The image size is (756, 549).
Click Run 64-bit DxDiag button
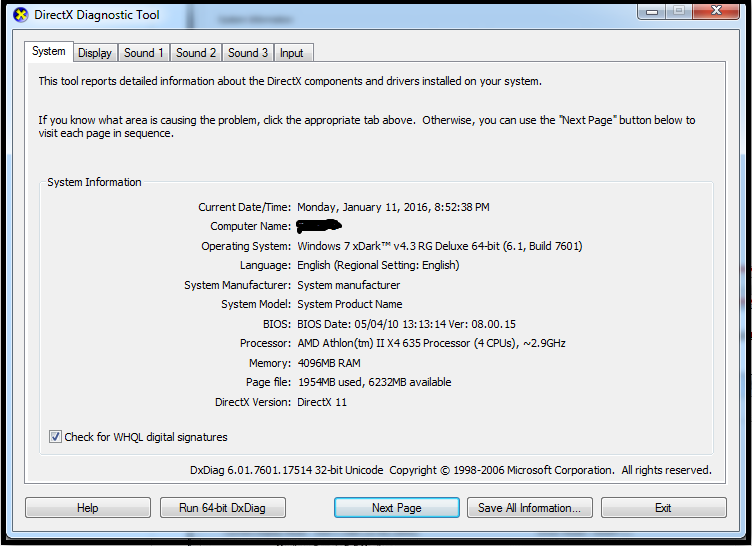point(223,508)
